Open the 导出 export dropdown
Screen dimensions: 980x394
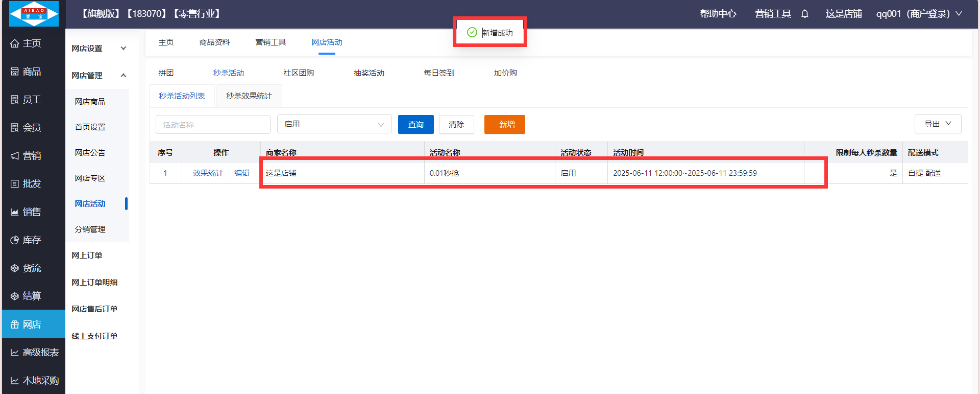938,124
